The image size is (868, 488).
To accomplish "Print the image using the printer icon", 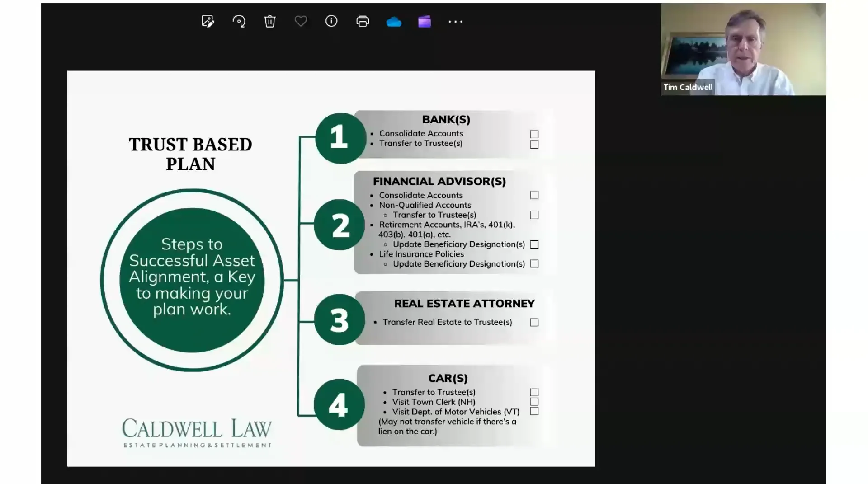I will point(363,21).
